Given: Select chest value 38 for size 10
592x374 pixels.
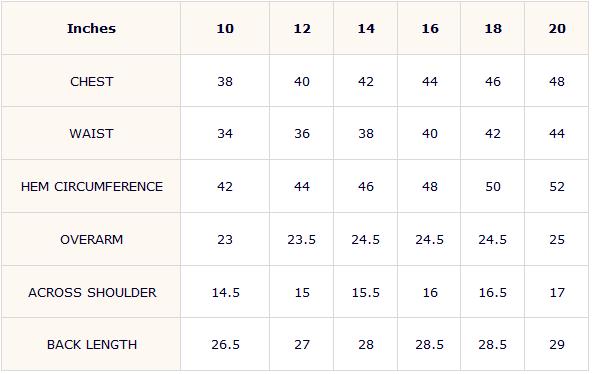Looking at the screenshot, I should coord(225,82).
